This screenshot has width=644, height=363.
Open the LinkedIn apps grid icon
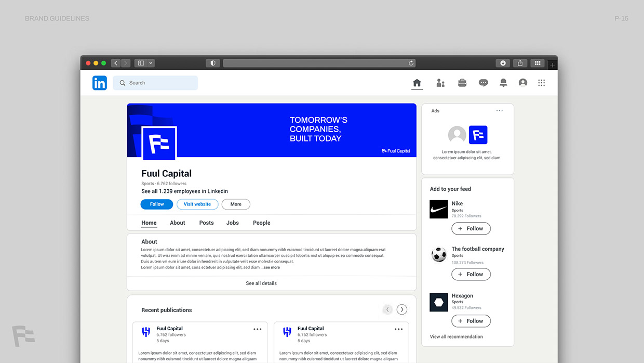(x=541, y=82)
